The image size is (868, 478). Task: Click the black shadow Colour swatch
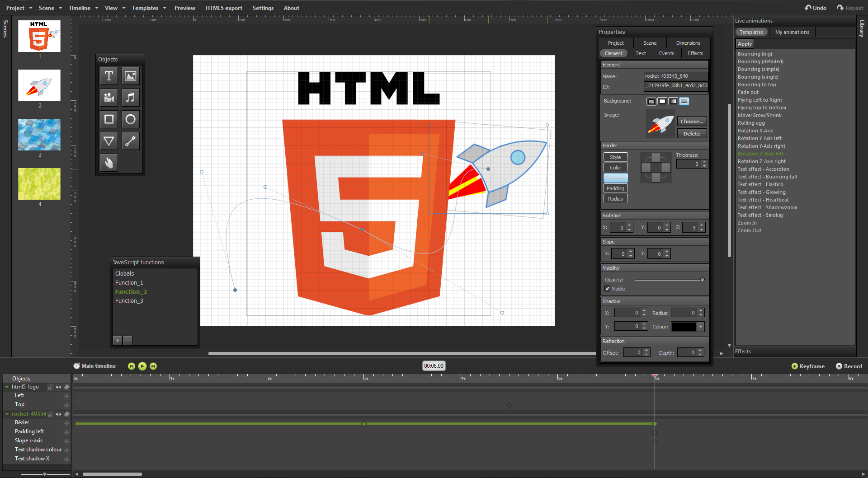684,327
